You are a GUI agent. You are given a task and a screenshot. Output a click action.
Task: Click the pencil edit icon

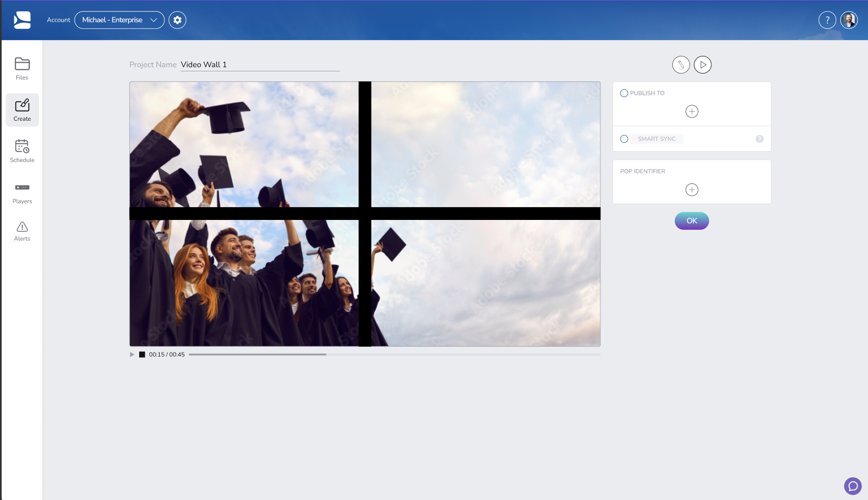tap(681, 65)
